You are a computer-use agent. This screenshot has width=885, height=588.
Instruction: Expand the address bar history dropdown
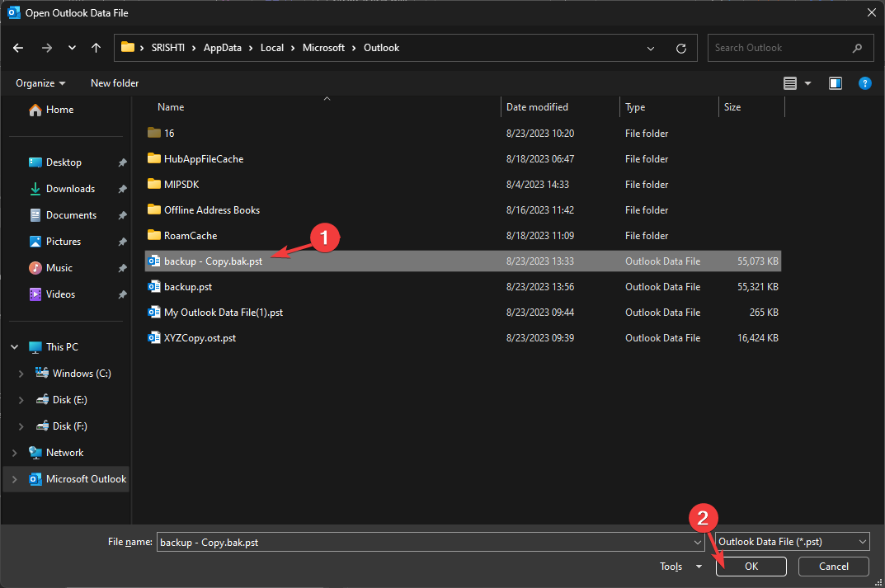pos(650,49)
